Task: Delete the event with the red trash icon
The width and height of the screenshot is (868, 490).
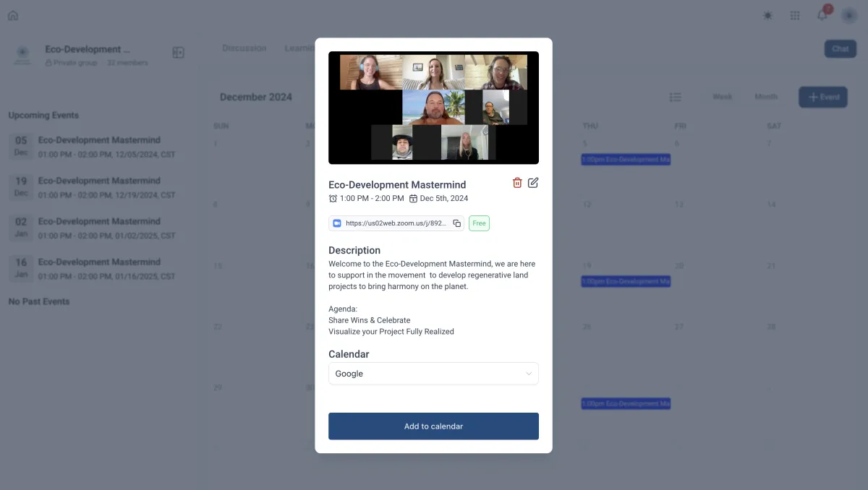Action: pos(517,183)
